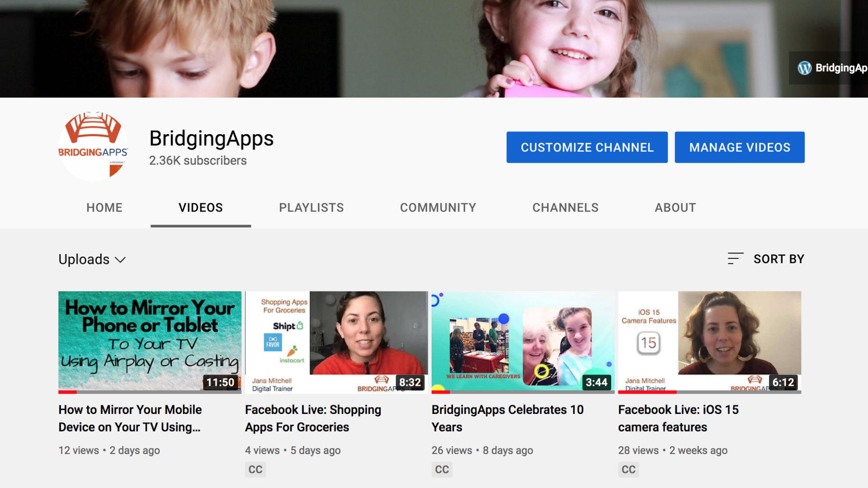Click CC badge under iOS 15 camera video
The image size is (868, 488).
pos(628,469)
